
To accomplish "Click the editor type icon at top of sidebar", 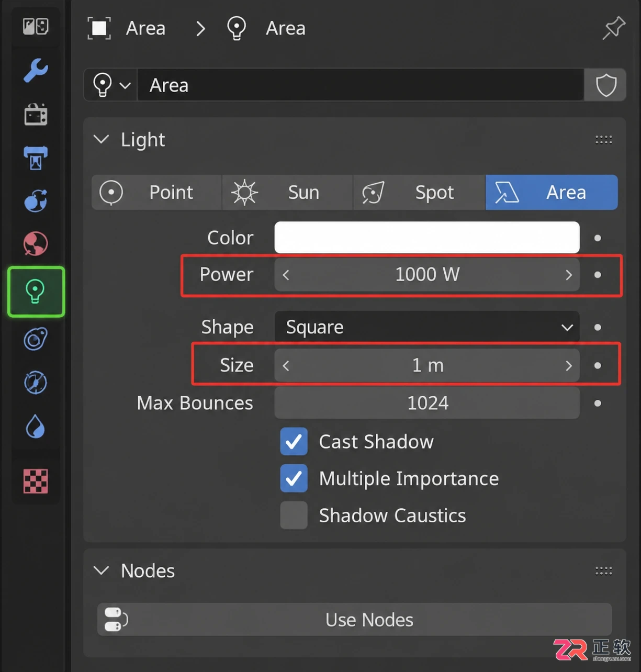I will [36, 26].
